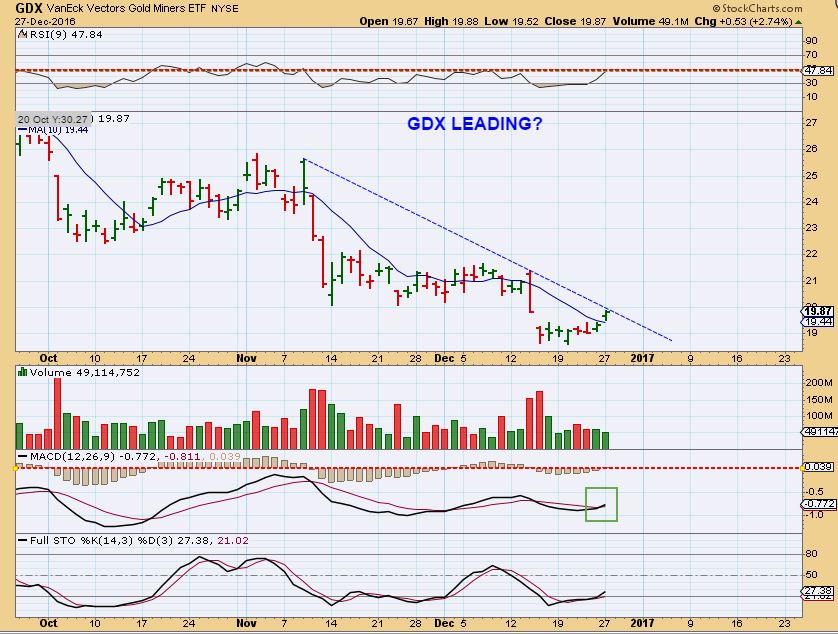Click the 20 Oct Y:30.27 crosshair tooltip

point(53,119)
